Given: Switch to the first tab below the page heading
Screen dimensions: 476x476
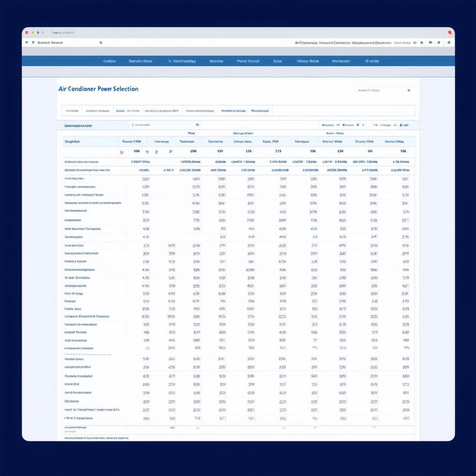Looking at the screenshot, I should click(72, 111).
